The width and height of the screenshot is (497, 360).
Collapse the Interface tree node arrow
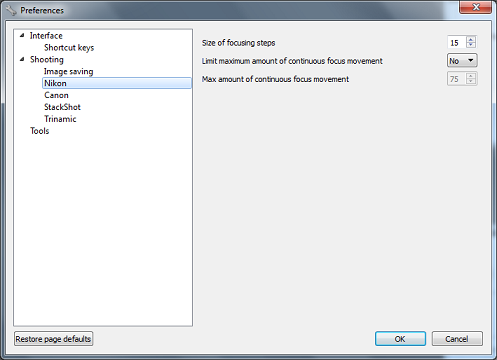click(x=22, y=35)
